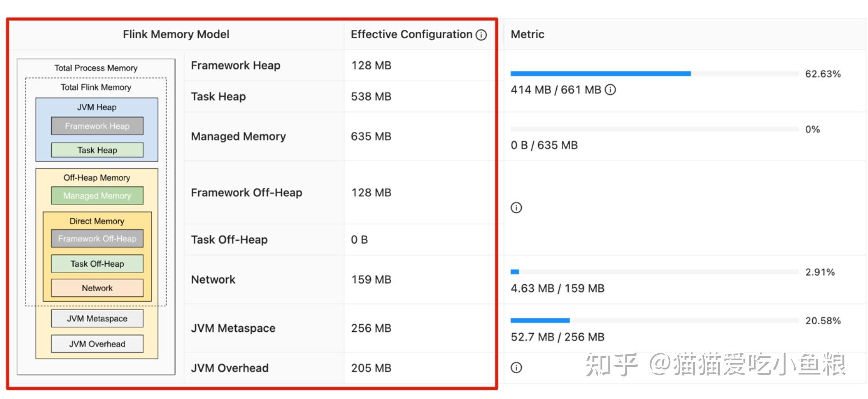
Task: Click the Framework Heap box in the memory diagram
Action: tap(97, 126)
